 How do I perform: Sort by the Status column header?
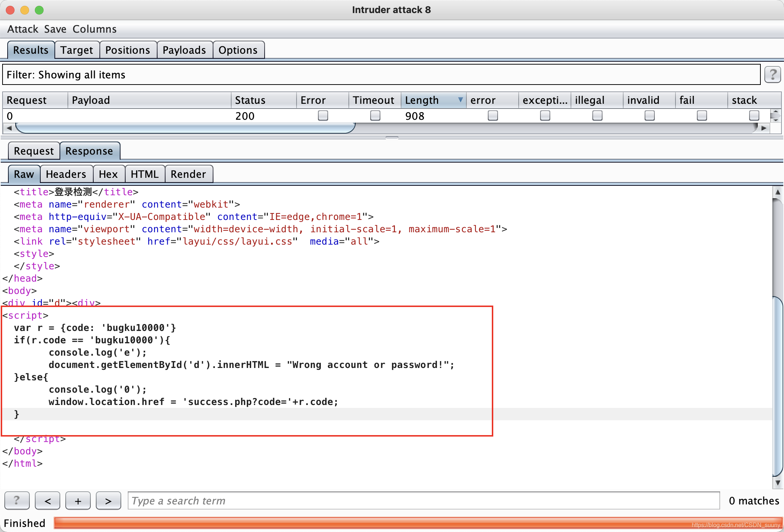[x=264, y=100]
